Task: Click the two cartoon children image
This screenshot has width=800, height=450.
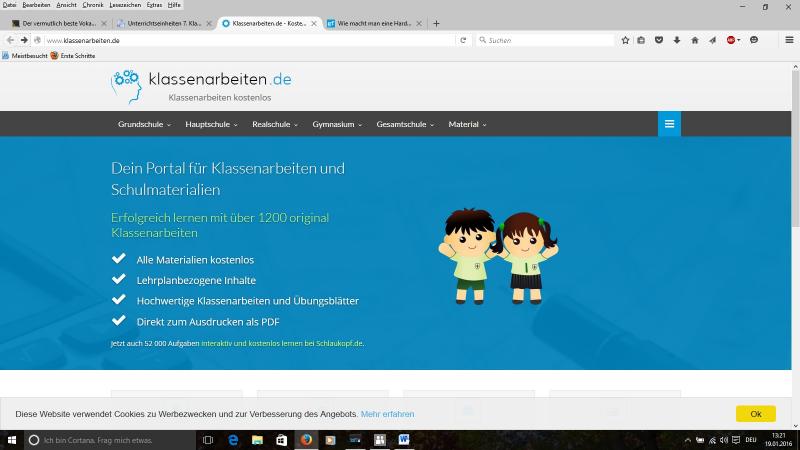Action: point(498,256)
